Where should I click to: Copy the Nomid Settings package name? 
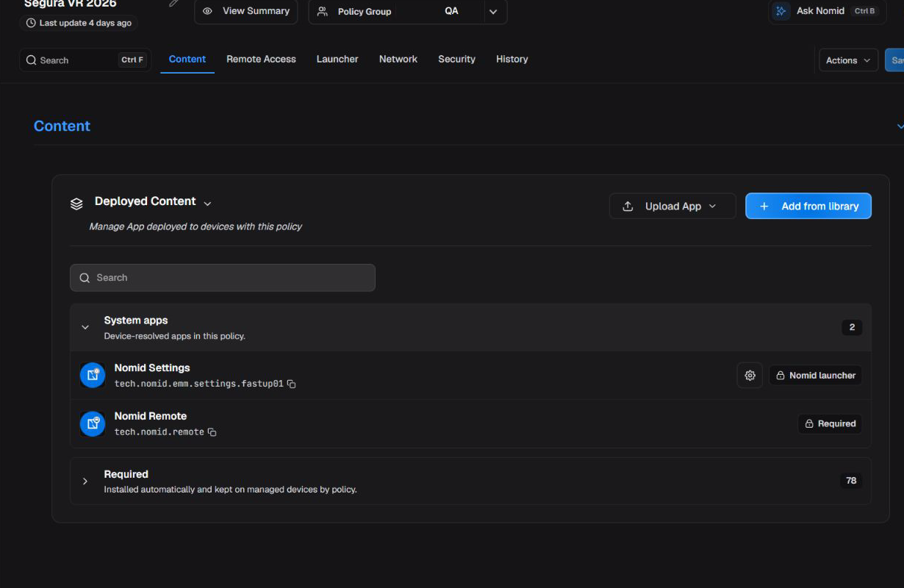pos(292,384)
